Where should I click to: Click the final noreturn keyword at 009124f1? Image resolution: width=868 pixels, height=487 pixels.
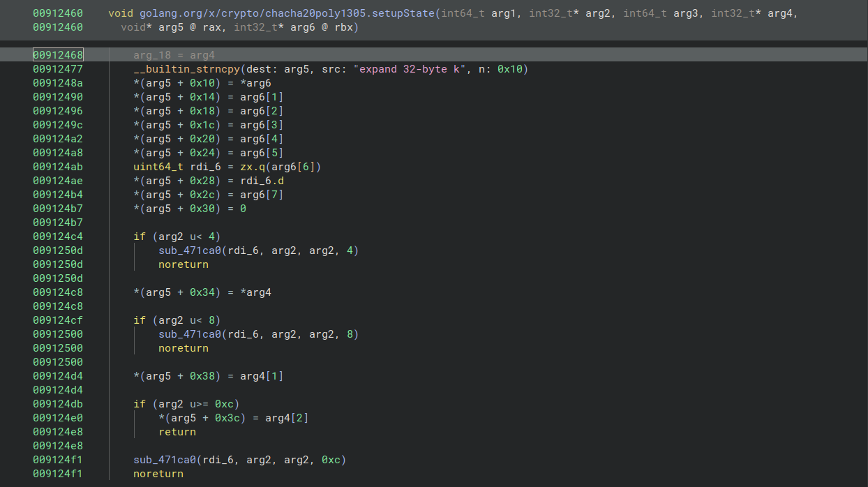point(158,474)
